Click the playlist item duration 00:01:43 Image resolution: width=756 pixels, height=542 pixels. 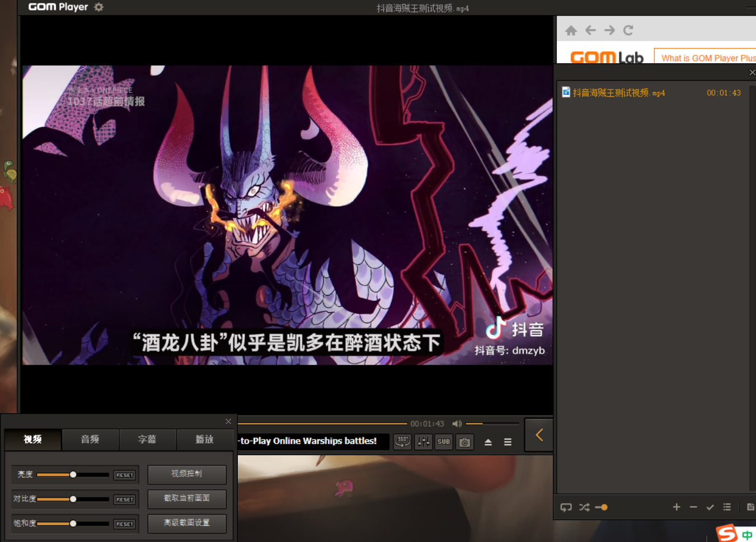[x=724, y=93]
